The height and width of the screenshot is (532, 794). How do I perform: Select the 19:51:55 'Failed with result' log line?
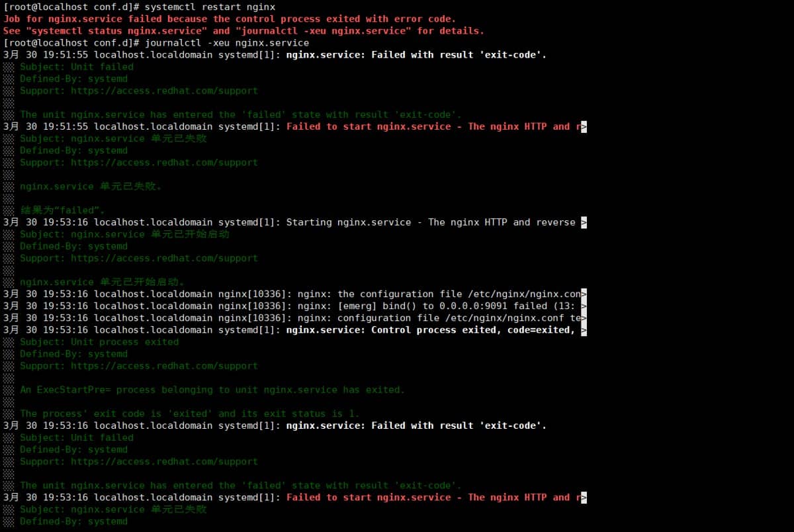pyautogui.click(x=275, y=54)
